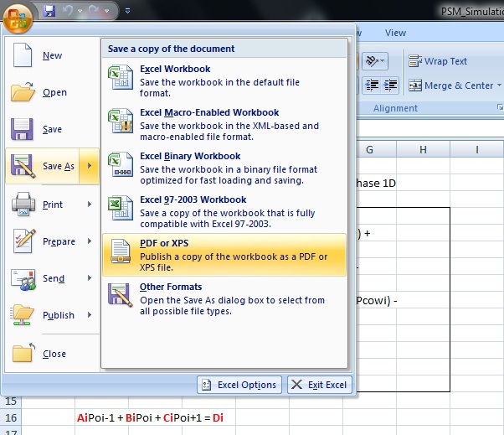Expand the Prepare submenu arrow
Image resolution: width=504 pixels, height=435 pixels.
pos(90,241)
